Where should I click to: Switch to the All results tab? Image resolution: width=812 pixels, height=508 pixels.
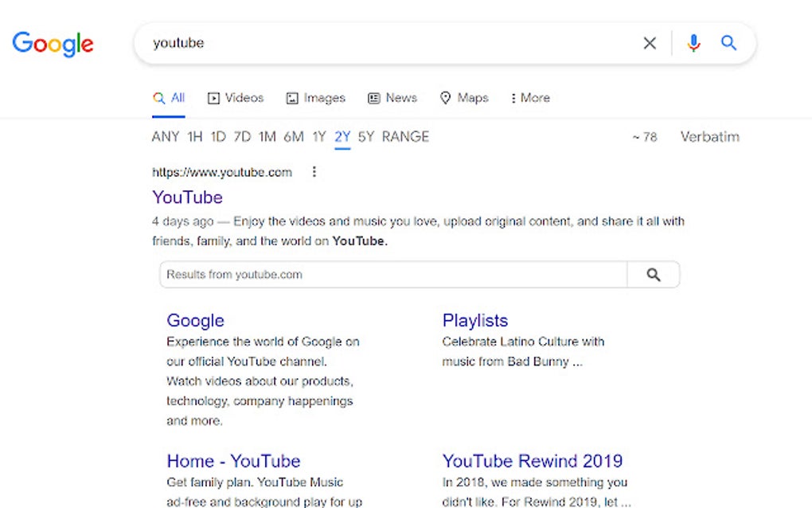[169, 97]
